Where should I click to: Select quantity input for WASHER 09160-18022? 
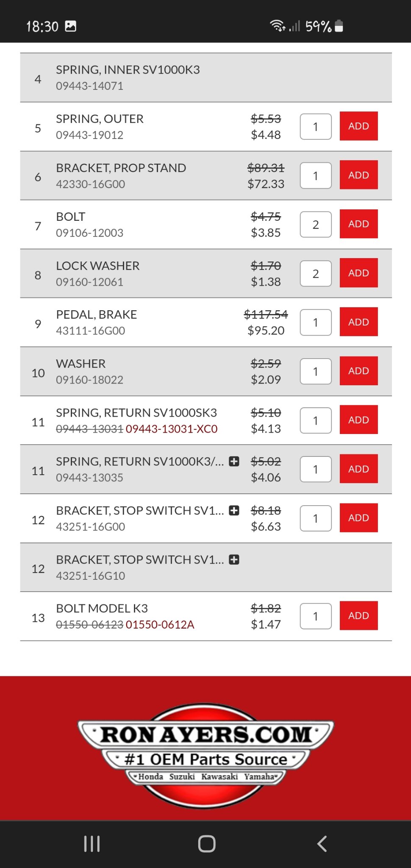316,371
